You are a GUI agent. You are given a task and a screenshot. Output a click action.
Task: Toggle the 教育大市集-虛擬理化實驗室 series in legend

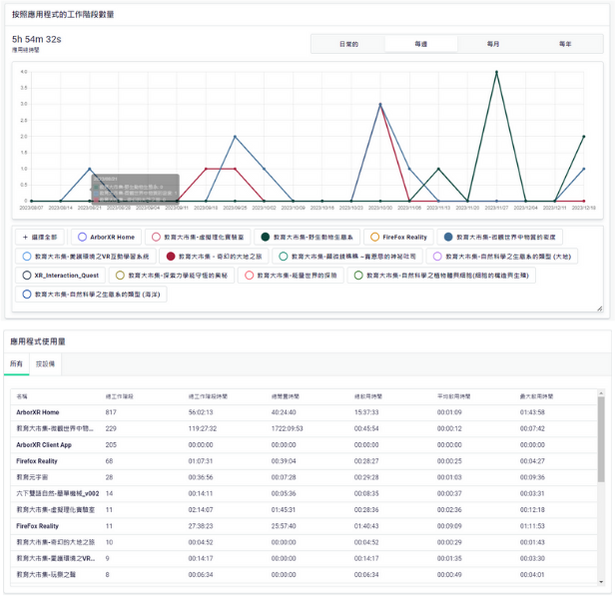(199, 237)
